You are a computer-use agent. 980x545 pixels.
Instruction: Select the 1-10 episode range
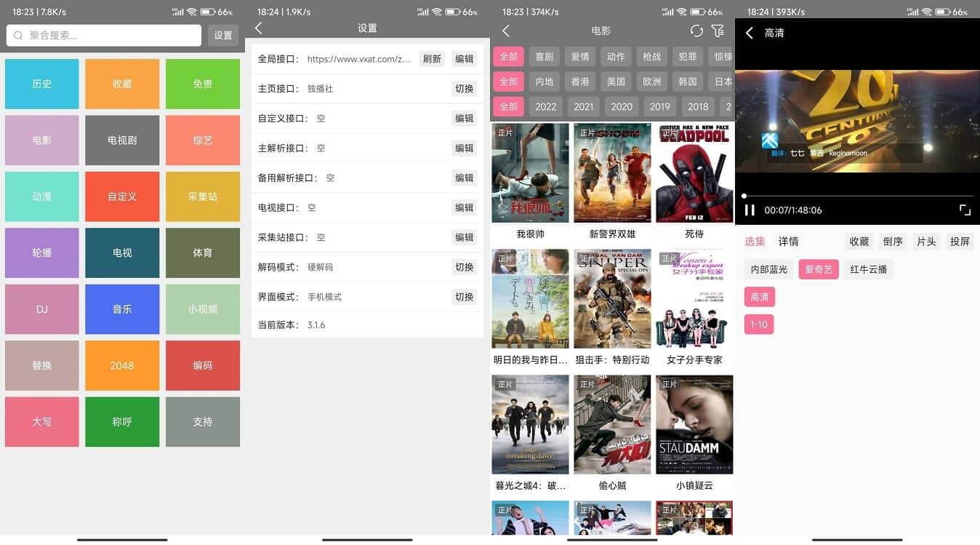tap(759, 325)
